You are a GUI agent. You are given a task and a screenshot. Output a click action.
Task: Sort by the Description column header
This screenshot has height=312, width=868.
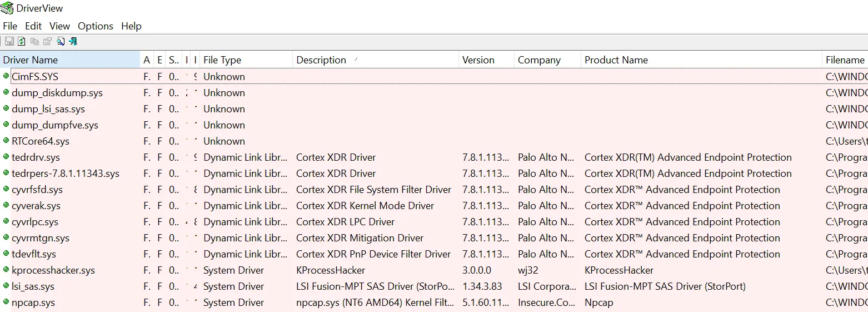pyautogui.click(x=321, y=60)
